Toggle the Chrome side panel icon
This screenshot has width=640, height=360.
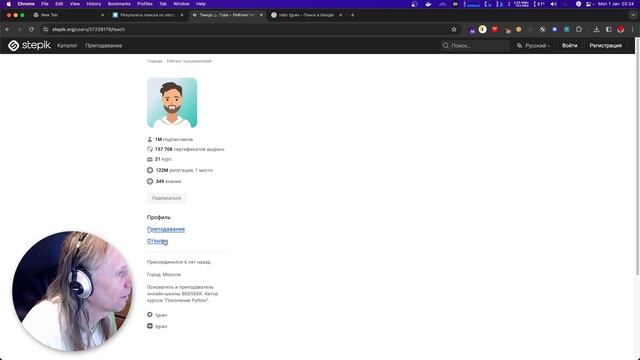click(609, 29)
